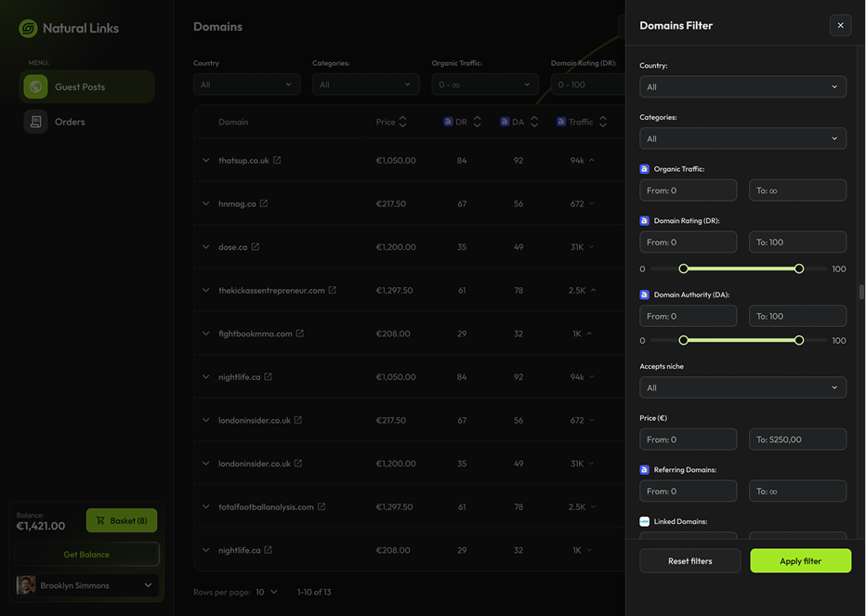Open external link icon for hnmag.ca
Screen dimensions: 866x616
(x=264, y=203)
